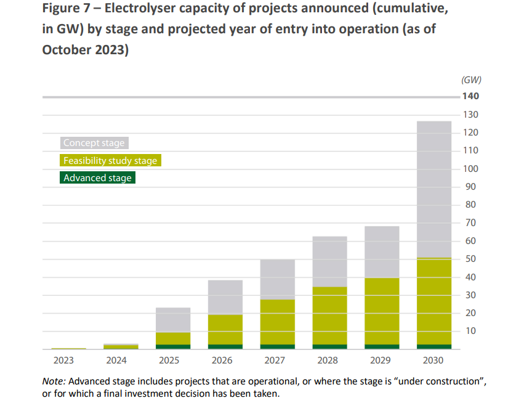Click the Advanced stage legend item
Screen dimensions: 532x398
[97, 178]
